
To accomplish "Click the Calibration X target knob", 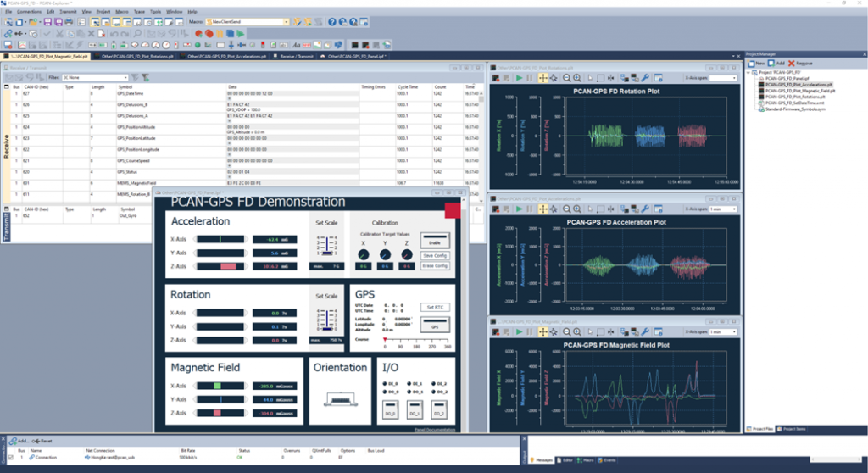I will (x=363, y=255).
